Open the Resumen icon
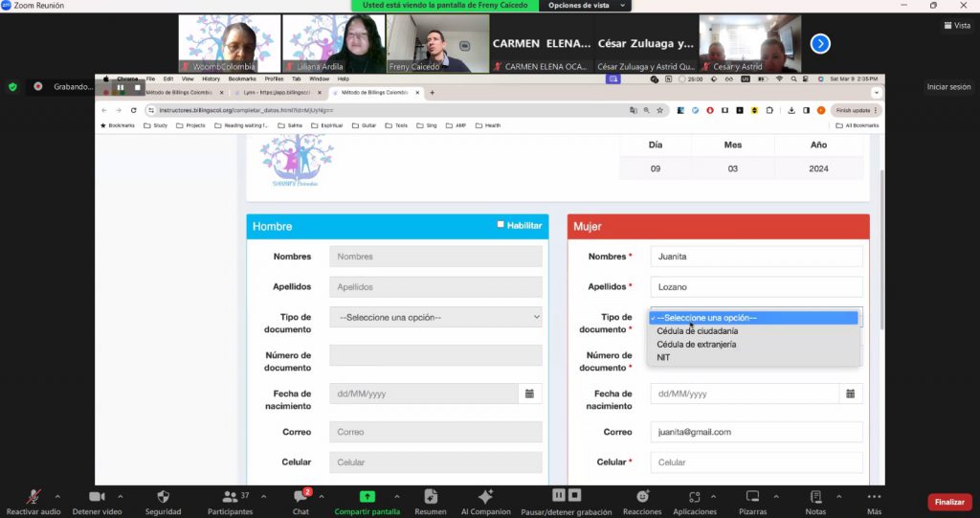 (431, 497)
